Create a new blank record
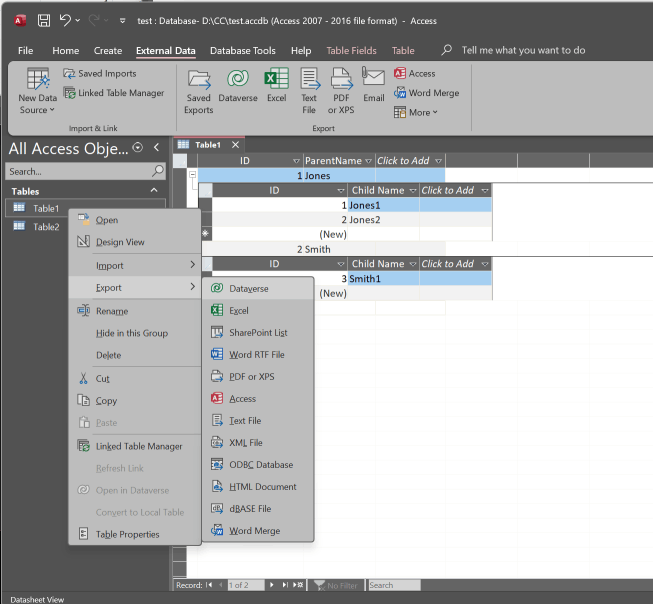The width and height of the screenshot is (653, 604). click(x=298, y=585)
